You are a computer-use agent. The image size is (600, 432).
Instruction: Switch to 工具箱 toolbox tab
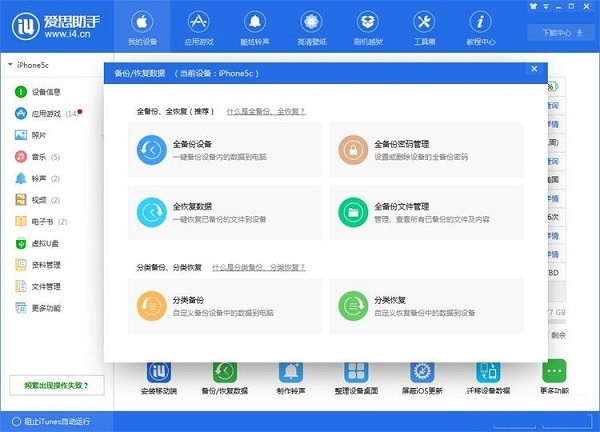[423, 28]
